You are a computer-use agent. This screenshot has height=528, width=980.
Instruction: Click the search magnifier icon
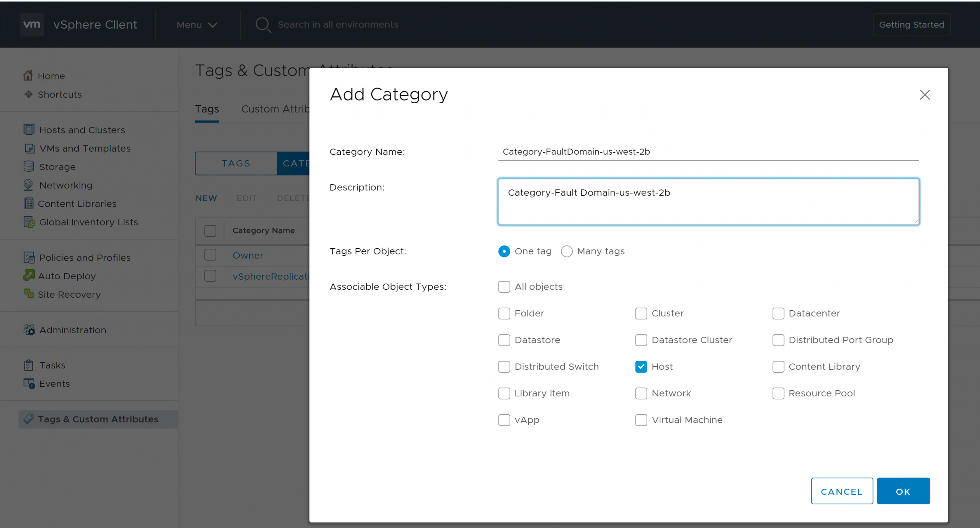click(263, 25)
